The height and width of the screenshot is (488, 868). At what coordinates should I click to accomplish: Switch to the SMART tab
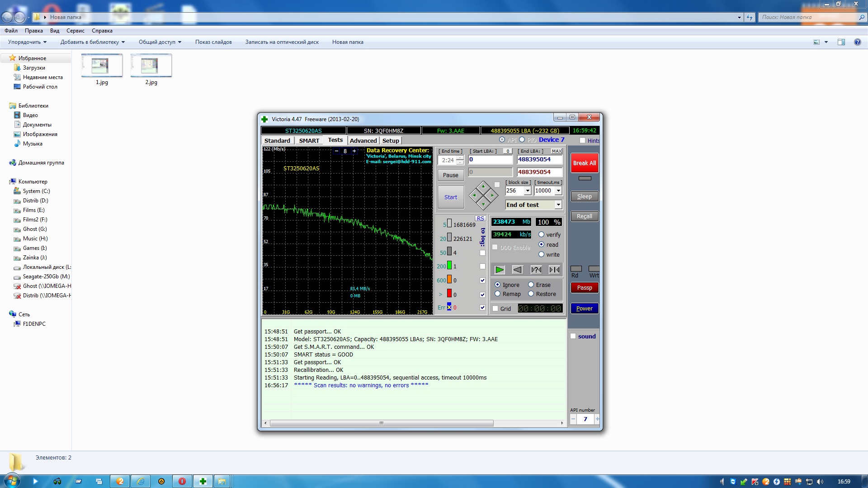click(309, 141)
